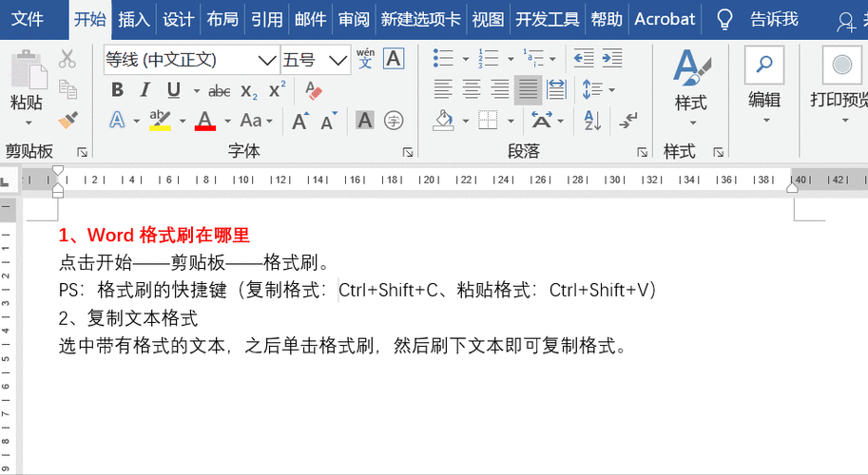Image resolution: width=868 pixels, height=475 pixels.
Task: Open the Paste options arrow
Action: (x=29, y=123)
